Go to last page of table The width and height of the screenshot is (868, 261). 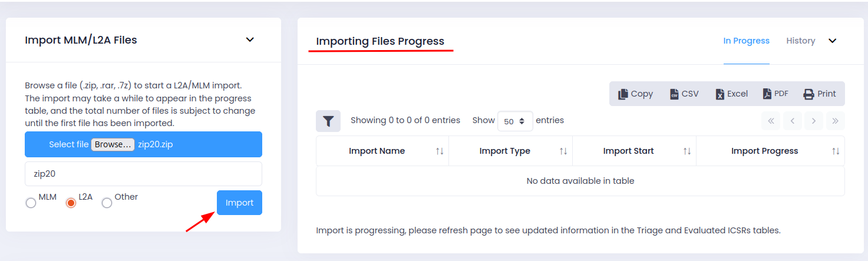point(835,121)
